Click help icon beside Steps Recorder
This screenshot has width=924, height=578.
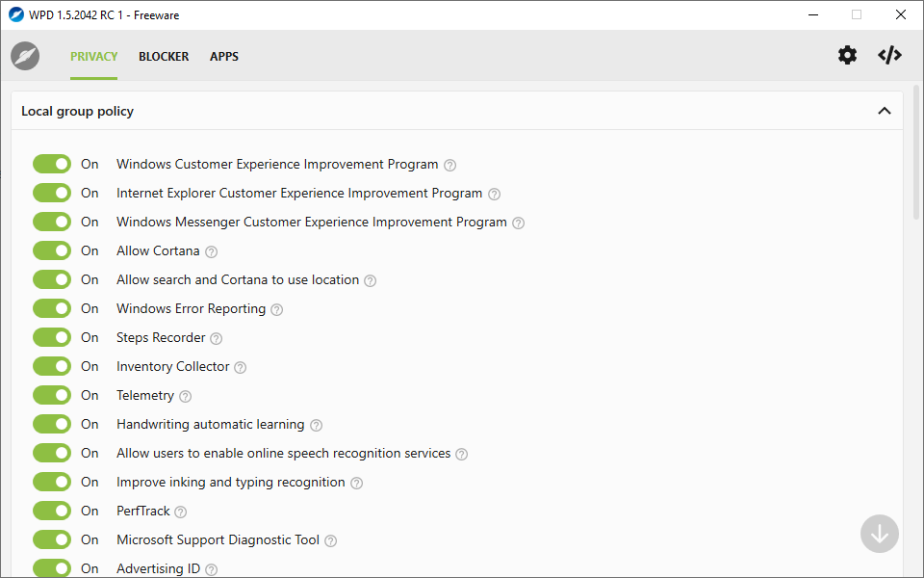coord(217,338)
